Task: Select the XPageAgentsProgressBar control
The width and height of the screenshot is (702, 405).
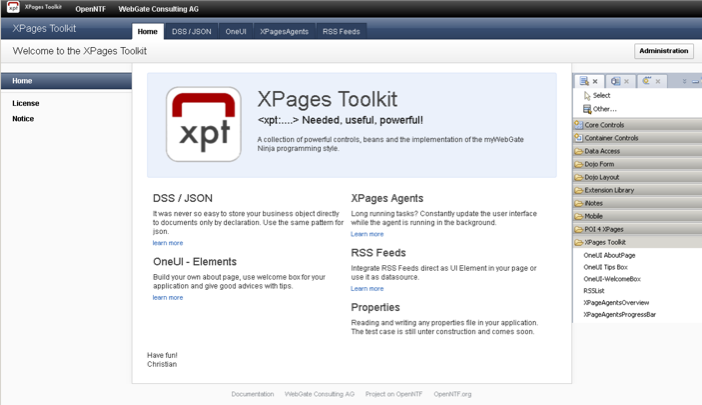Action: coord(619,315)
